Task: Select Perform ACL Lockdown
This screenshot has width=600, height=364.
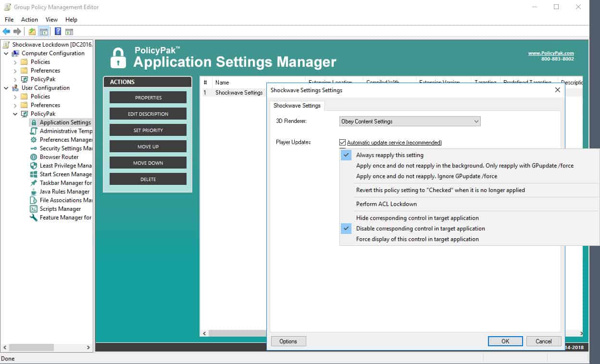Action: (469, 204)
